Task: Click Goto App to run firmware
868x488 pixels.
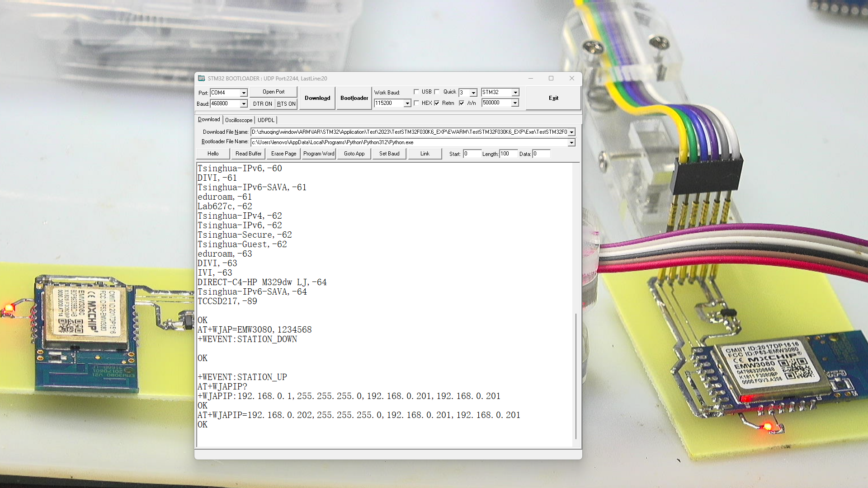Action: coord(354,154)
